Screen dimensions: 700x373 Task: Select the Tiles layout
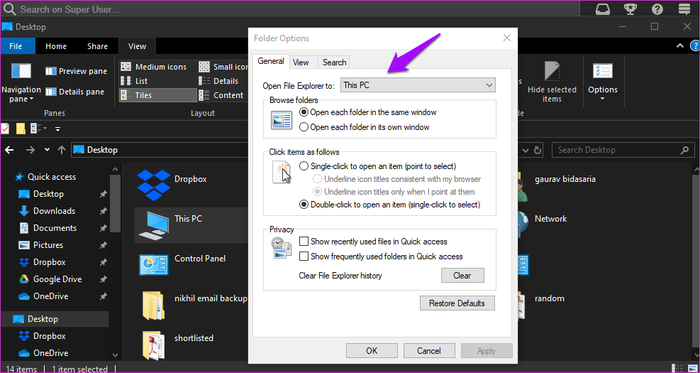[x=158, y=95]
